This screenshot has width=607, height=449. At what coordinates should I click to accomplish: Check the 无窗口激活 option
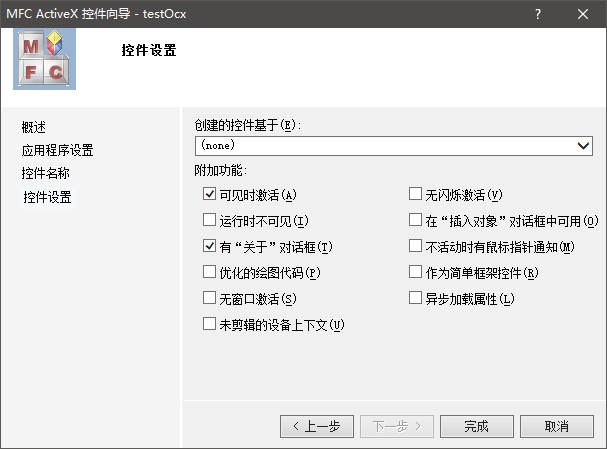click(x=209, y=298)
